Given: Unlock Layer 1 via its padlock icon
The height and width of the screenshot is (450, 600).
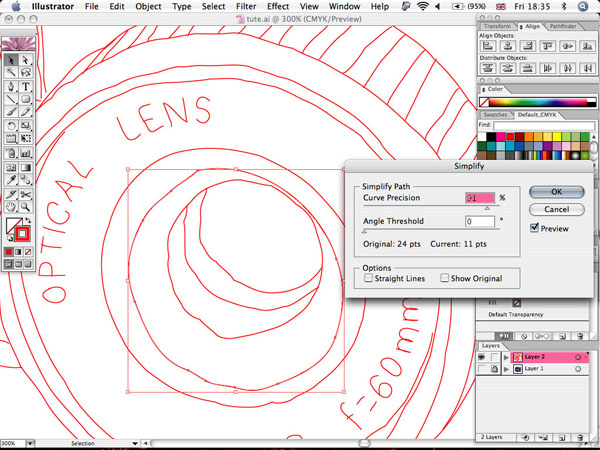Looking at the screenshot, I should pyautogui.click(x=494, y=368).
